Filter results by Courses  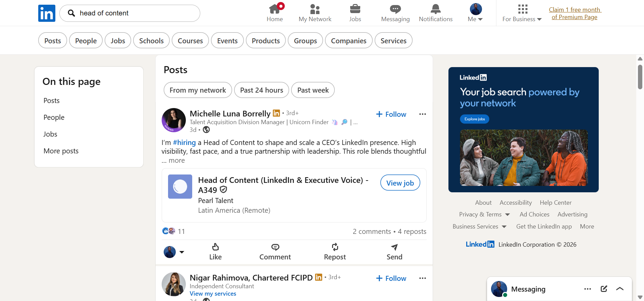coord(190,41)
